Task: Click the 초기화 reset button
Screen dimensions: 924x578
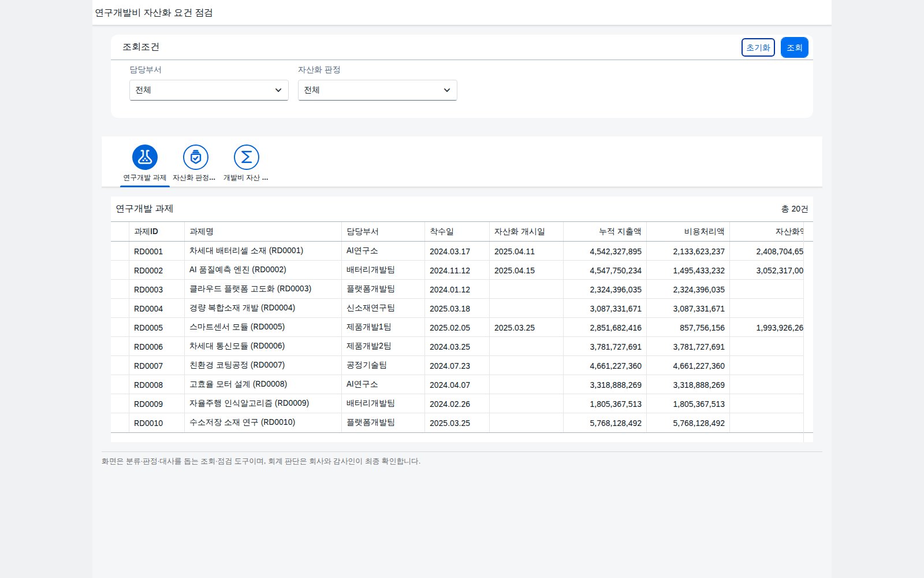Action: tap(758, 47)
